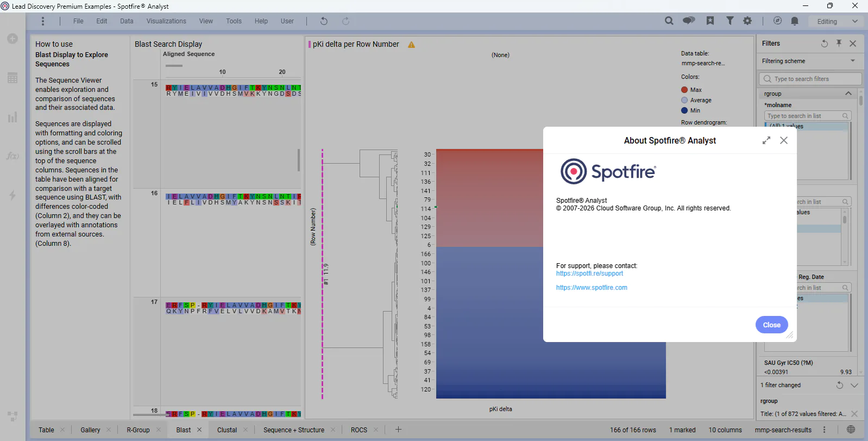This screenshot has height=441, width=868.
Task: Open the f(x) expressions icon in sidebar
Action: click(x=12, y=156)
